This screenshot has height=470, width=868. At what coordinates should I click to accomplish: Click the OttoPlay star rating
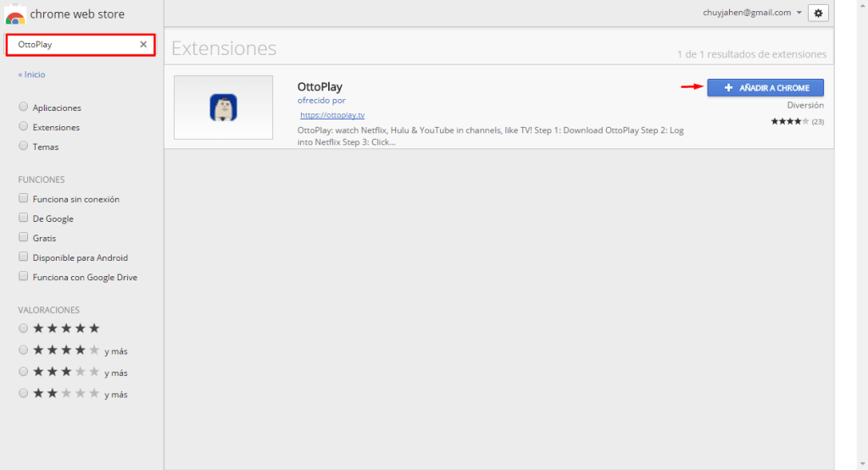790,122
